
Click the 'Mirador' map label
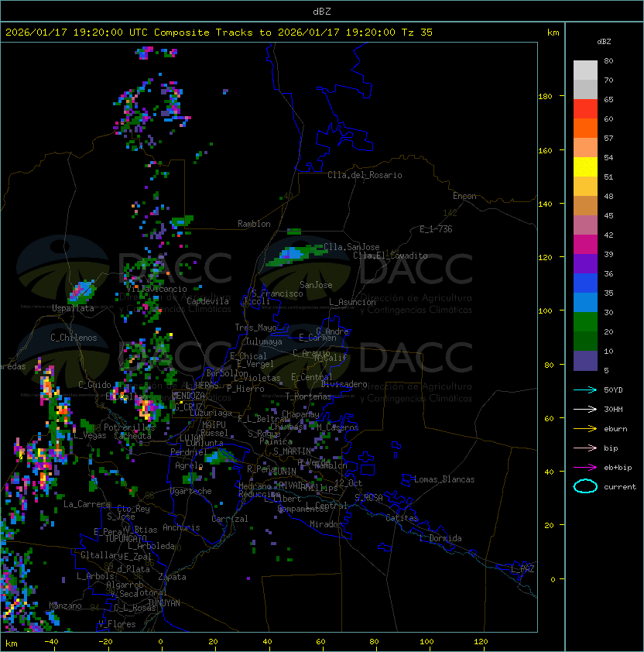coord(327,524)
